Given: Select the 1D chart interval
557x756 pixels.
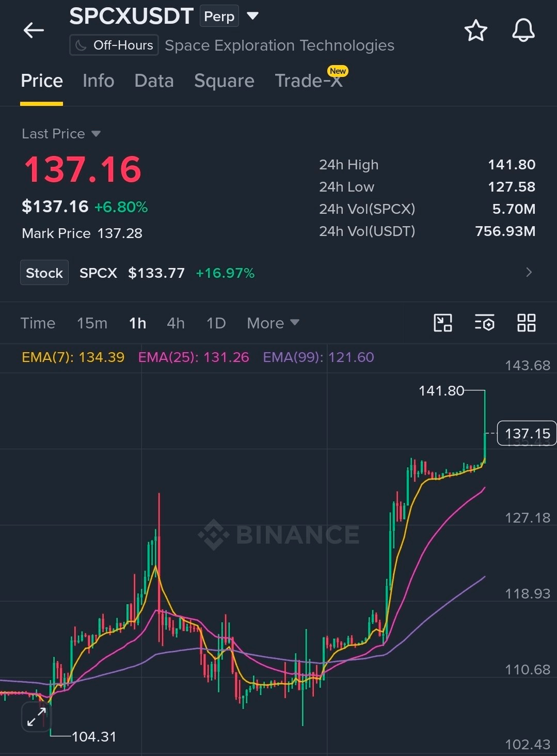Looking at the screenshot, I should (x=216, y=323).
